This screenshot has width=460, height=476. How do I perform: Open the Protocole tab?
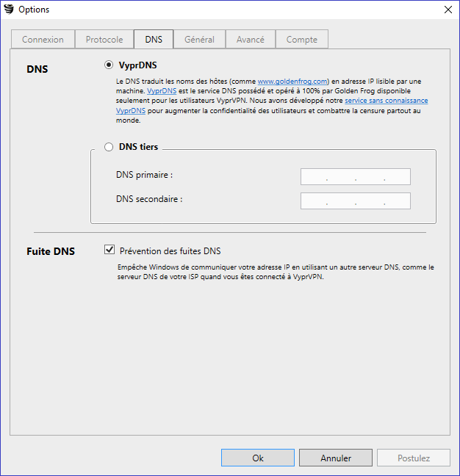pyautogui.click(x=104, y=39)
